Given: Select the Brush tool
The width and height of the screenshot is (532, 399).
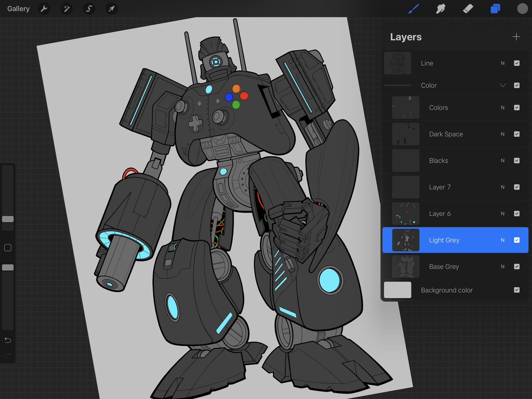Looking at the screenshot, I should click(414, 9).
